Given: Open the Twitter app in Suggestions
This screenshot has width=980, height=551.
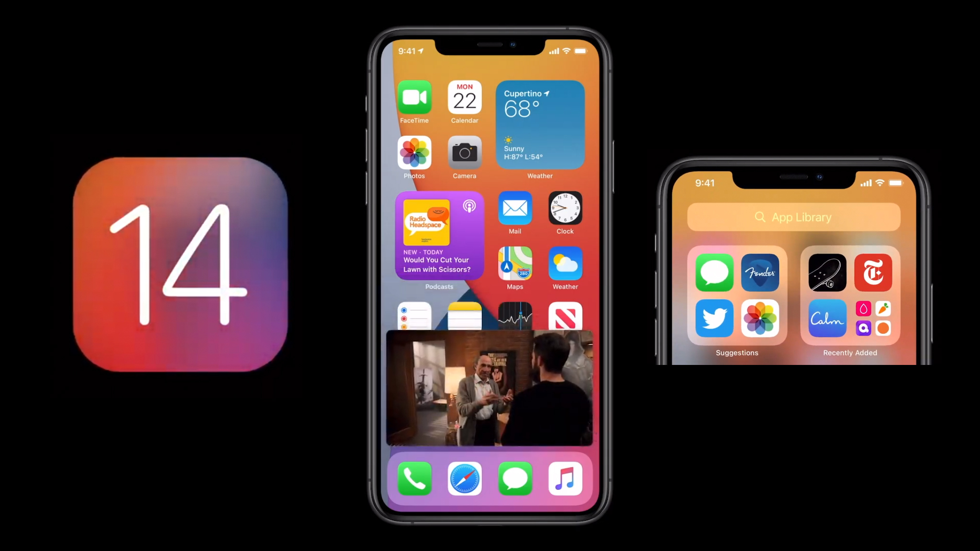Looking at the screenshot, I should click(x=715, y=318).
